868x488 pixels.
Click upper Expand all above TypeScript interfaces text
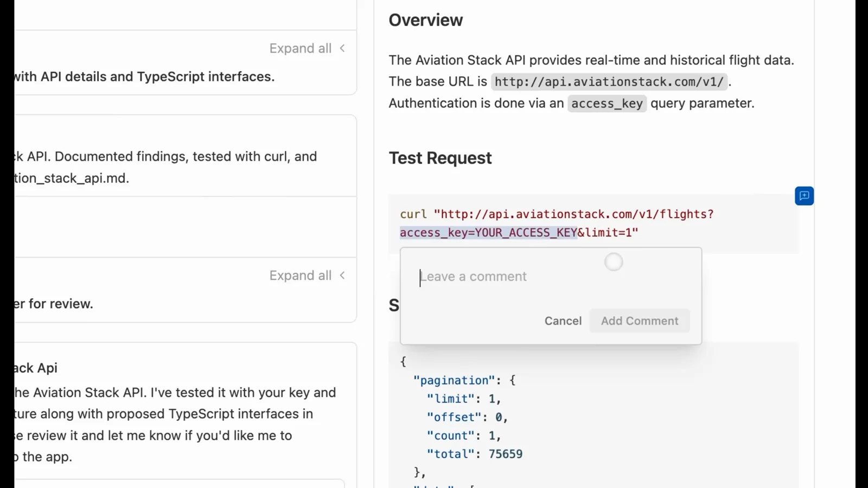300,48
